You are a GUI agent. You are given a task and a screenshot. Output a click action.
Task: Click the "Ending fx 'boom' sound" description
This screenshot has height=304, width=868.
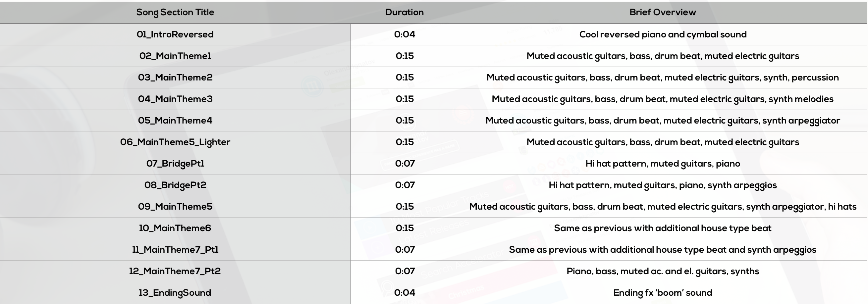[663, 293]
